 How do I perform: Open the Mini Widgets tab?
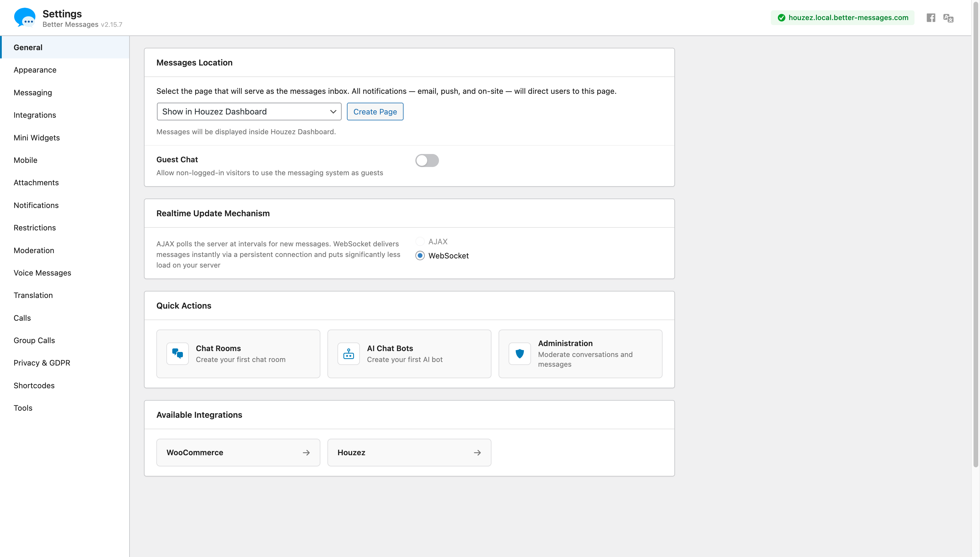point(65,137)
